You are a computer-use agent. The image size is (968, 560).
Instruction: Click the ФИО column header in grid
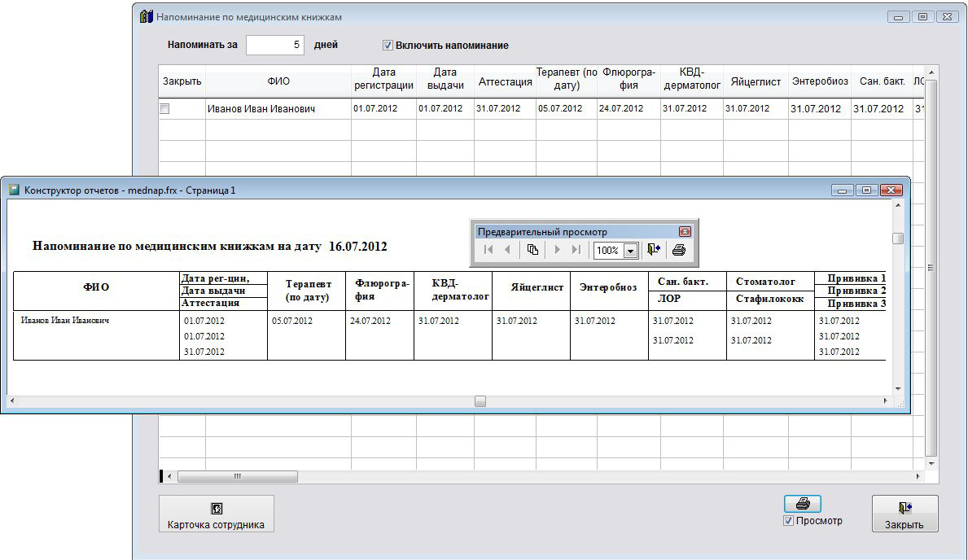click(x=278, y=81)
